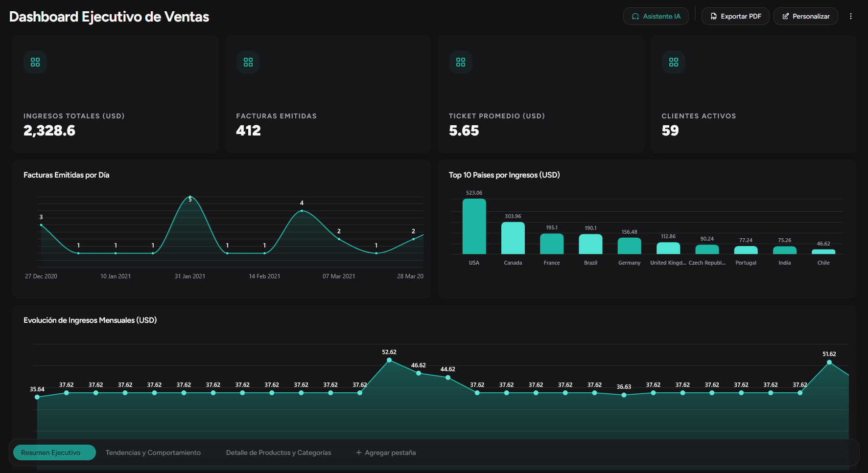Select the United Kingdom bar
The width and height of the screenshot is (868, 473).
tap(668, 248)
